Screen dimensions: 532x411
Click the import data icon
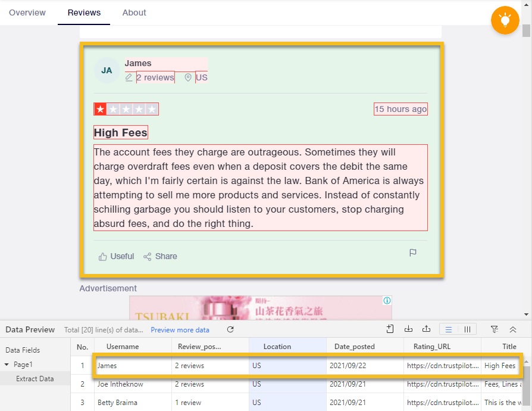click(x=408, y=329)
